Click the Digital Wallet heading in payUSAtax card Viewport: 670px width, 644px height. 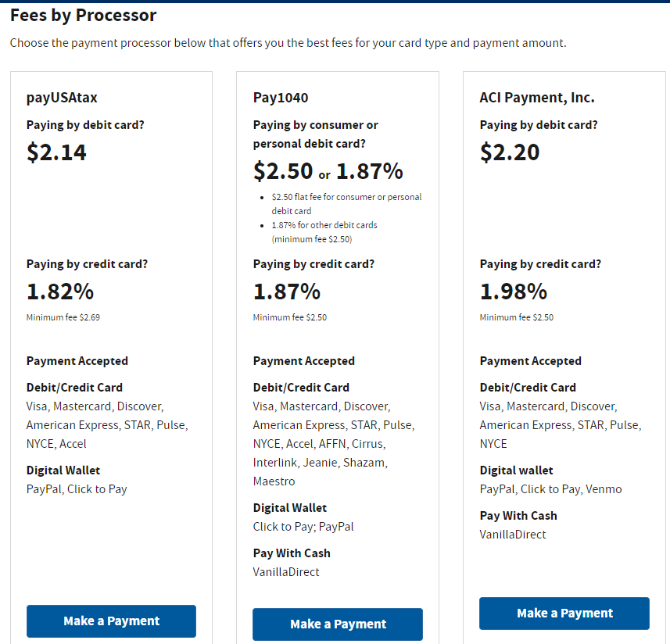pos(63,470)
